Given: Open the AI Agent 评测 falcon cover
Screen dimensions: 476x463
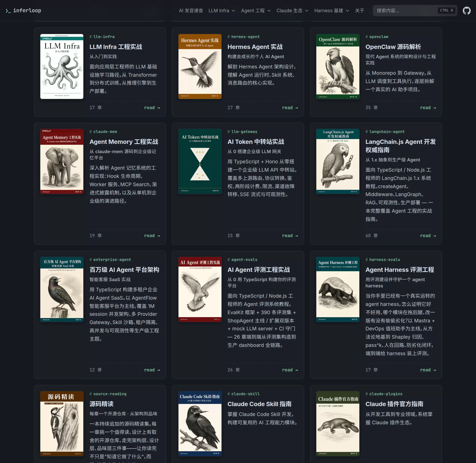Looking at the screenshot, I should click(x=200, y=289).
